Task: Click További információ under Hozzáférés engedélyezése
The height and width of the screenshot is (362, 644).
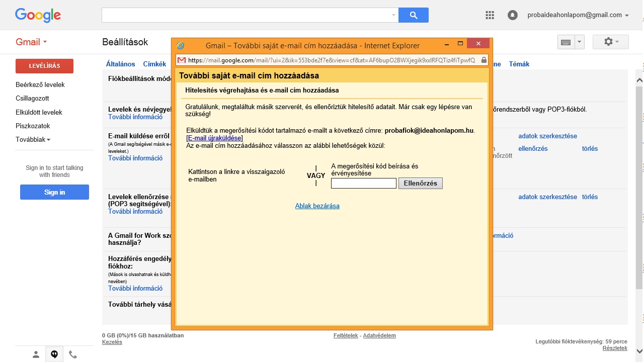Action: tap(135, 288)
